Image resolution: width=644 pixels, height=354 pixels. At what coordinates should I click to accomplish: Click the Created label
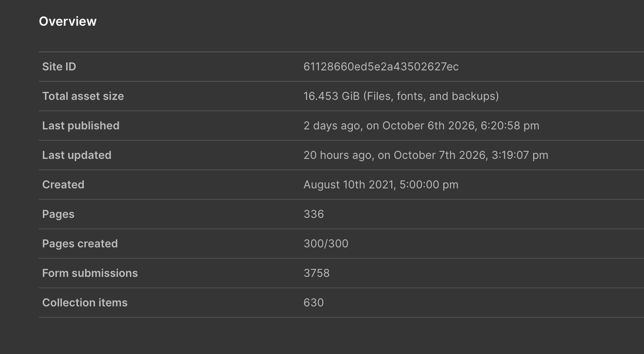63,185
